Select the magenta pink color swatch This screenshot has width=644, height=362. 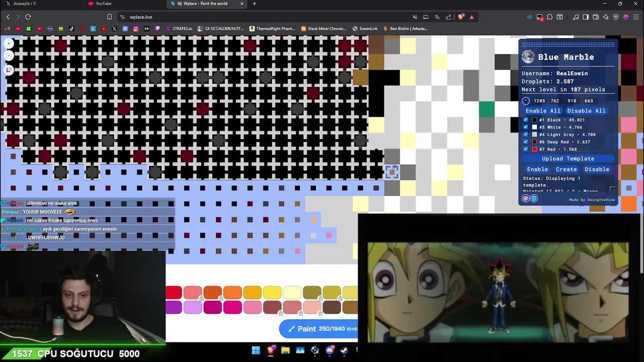[x=232, y=307]
